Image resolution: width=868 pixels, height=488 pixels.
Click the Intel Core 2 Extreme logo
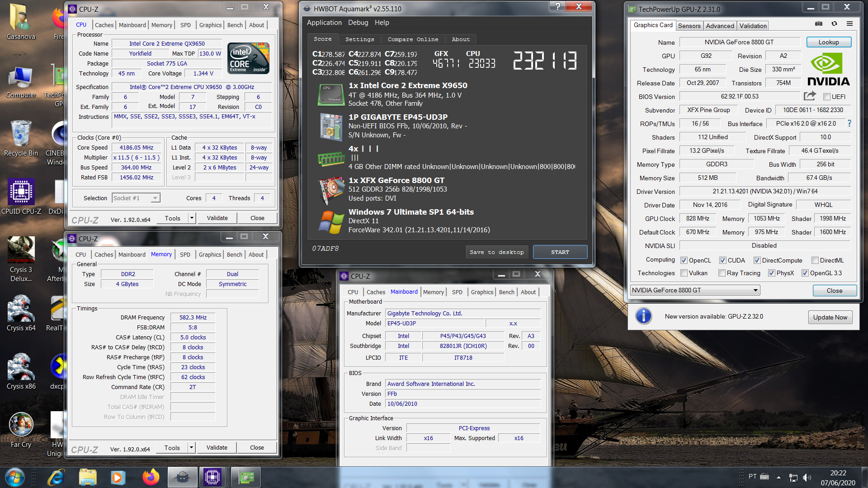click(248, 58)
